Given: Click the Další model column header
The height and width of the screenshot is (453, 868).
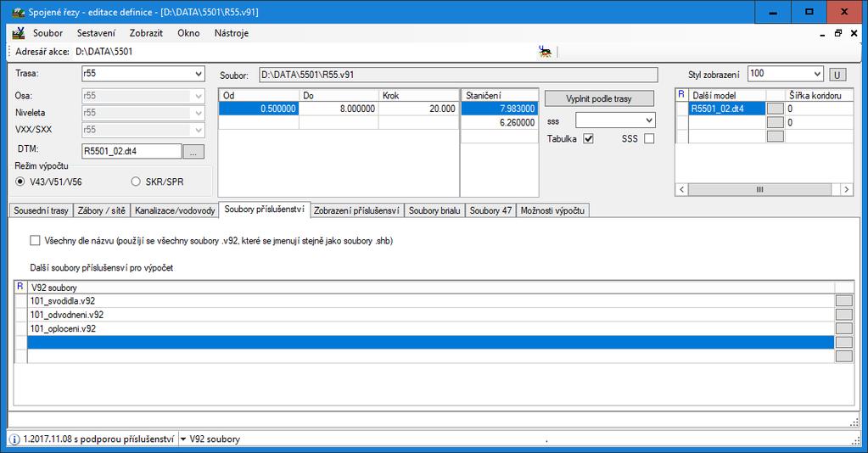Looking at the screenshot, I should click(x=727, y=95).
